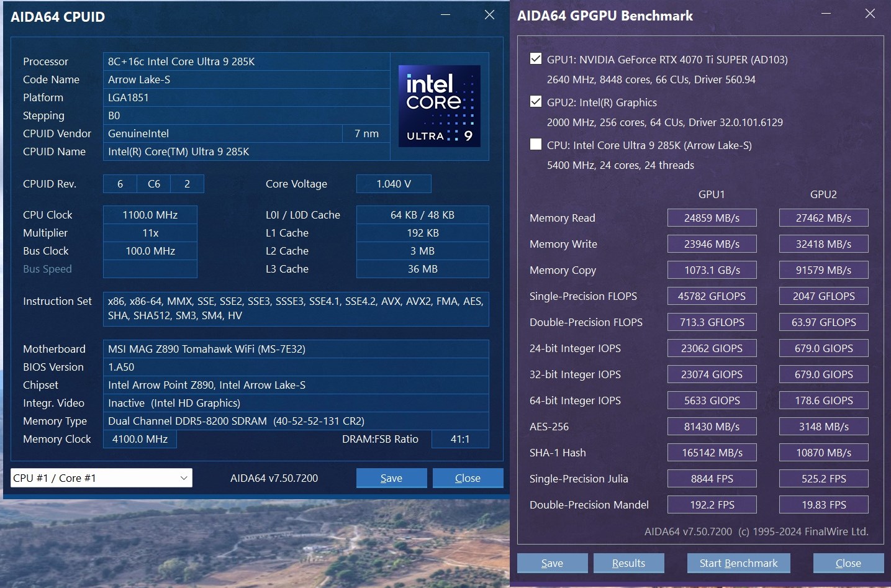Click the CPU Clock value 1100.0 MHz
The height and width of the screenshot is (588, 891).
pos(150,215)
